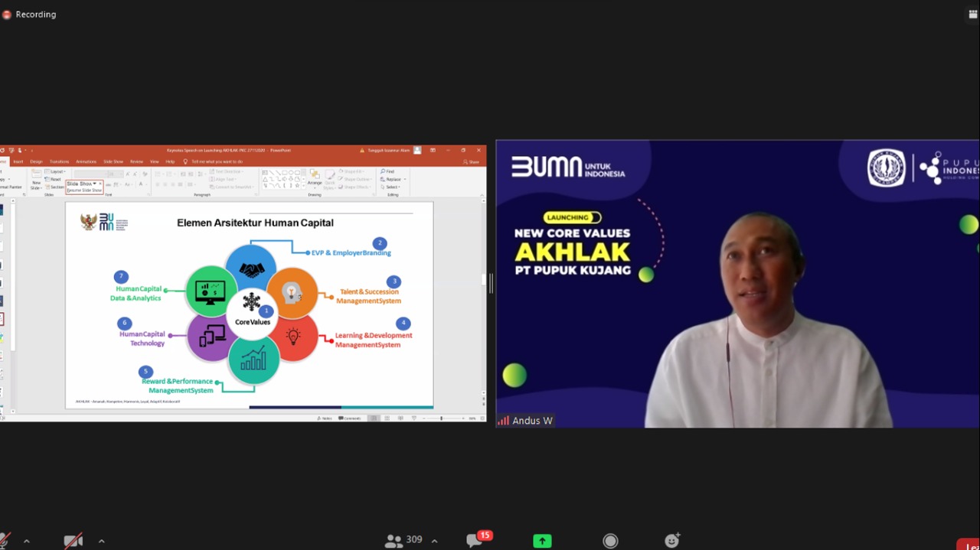Open the Transitions ribbon tab

click(x=59, y=161)
